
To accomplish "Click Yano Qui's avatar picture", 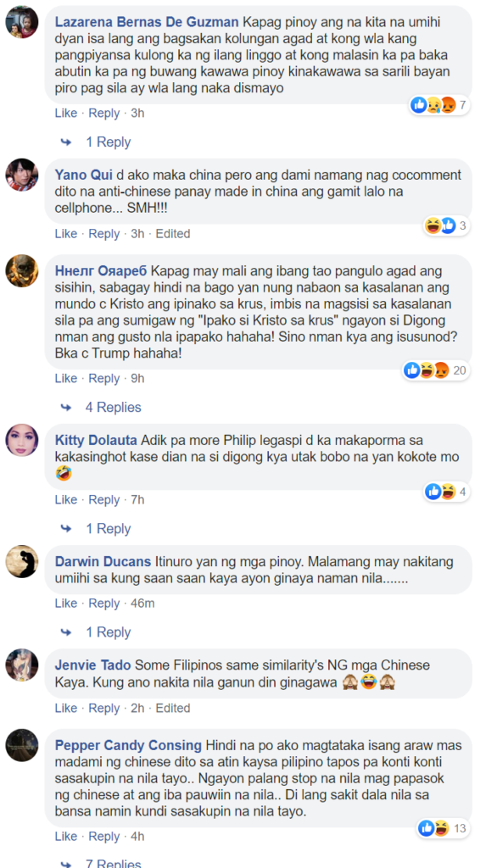I will pos(22,175).
